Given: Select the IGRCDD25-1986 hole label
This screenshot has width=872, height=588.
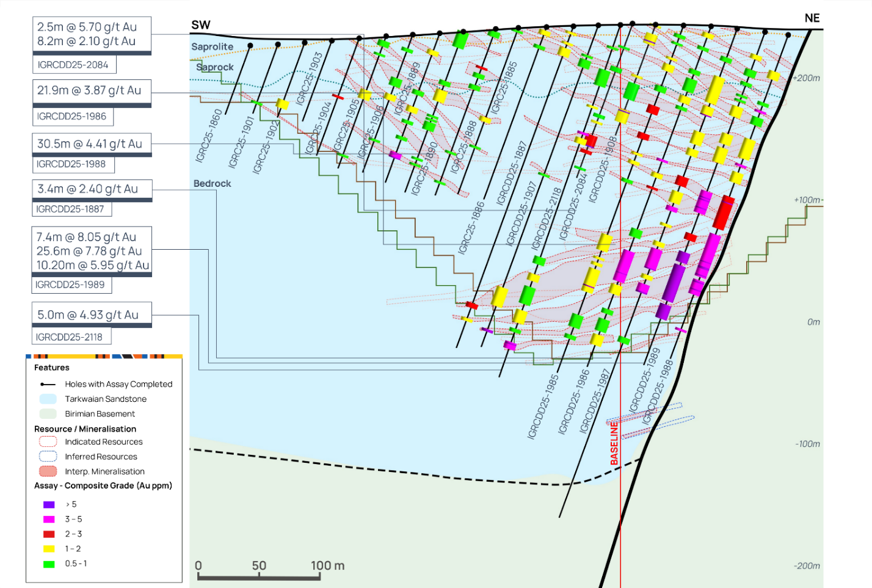Looking at the screenshot, I should click(x=71, y=116).
